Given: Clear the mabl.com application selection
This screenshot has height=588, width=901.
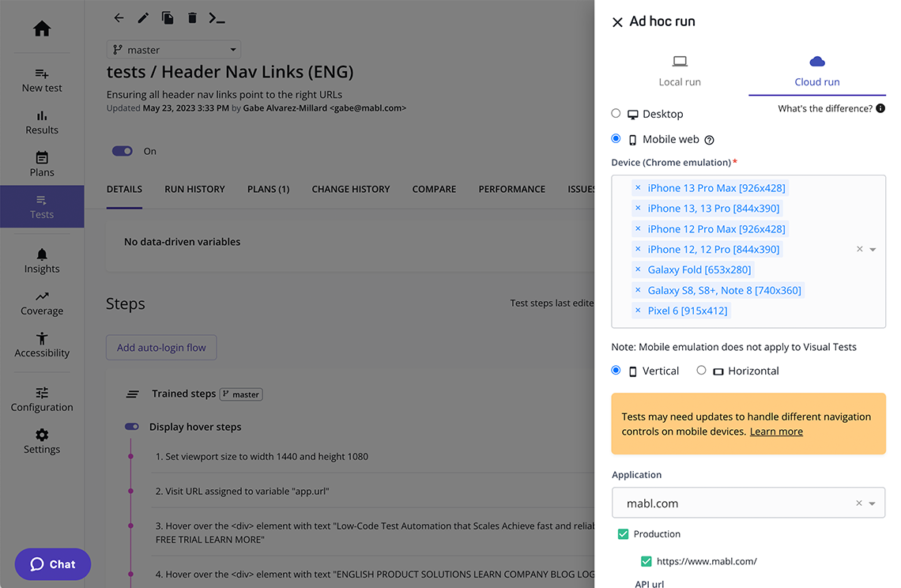Looking at the screenshot, I should pos(859,503).
